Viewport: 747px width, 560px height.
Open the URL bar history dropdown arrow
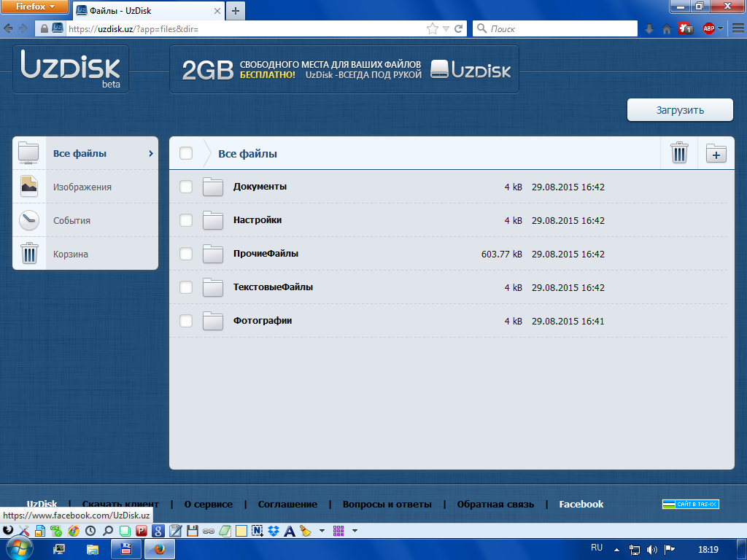446,29
